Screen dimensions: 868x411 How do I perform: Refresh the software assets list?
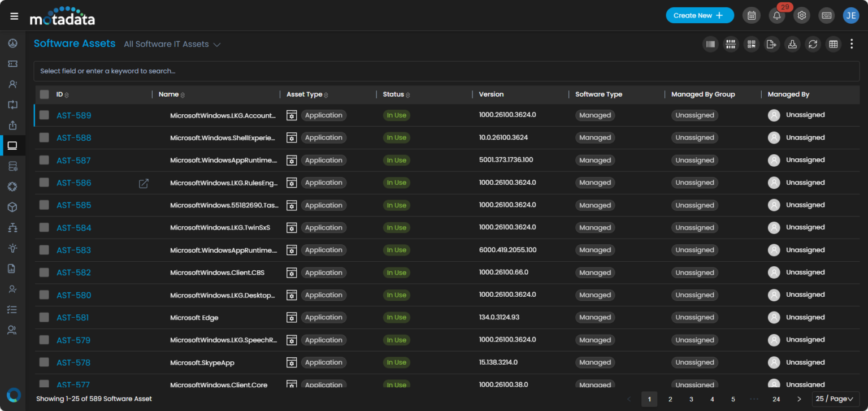coord(813,44)
